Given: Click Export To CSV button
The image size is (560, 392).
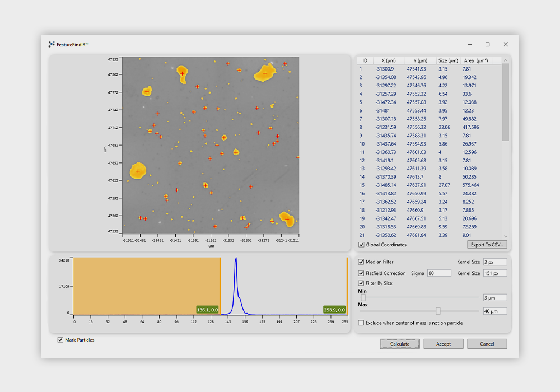Looking at the screenshot, I should (487, 245).
